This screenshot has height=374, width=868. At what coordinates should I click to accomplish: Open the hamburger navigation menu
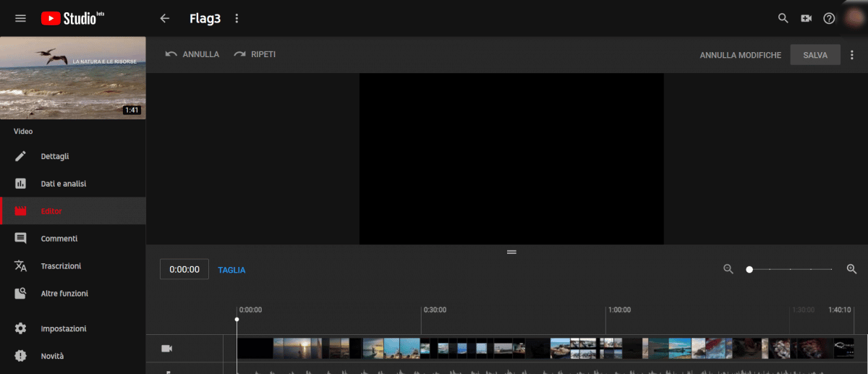[x=20, y=18]
